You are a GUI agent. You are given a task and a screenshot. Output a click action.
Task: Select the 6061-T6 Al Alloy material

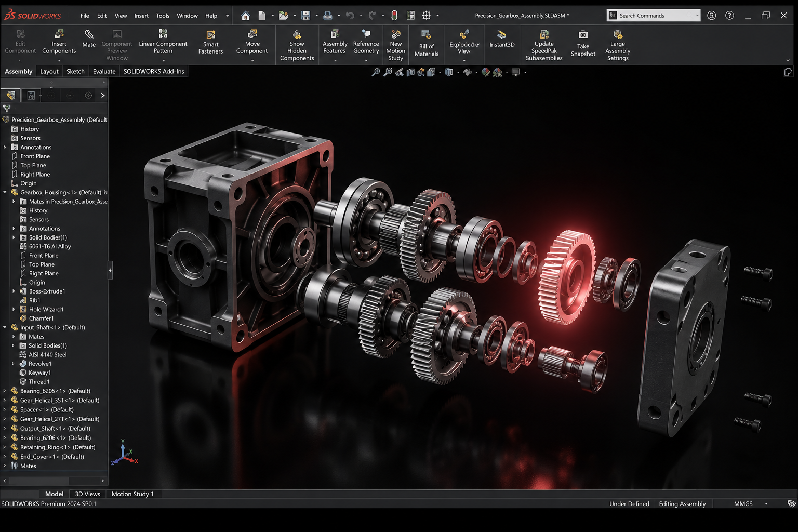[50, 246]
